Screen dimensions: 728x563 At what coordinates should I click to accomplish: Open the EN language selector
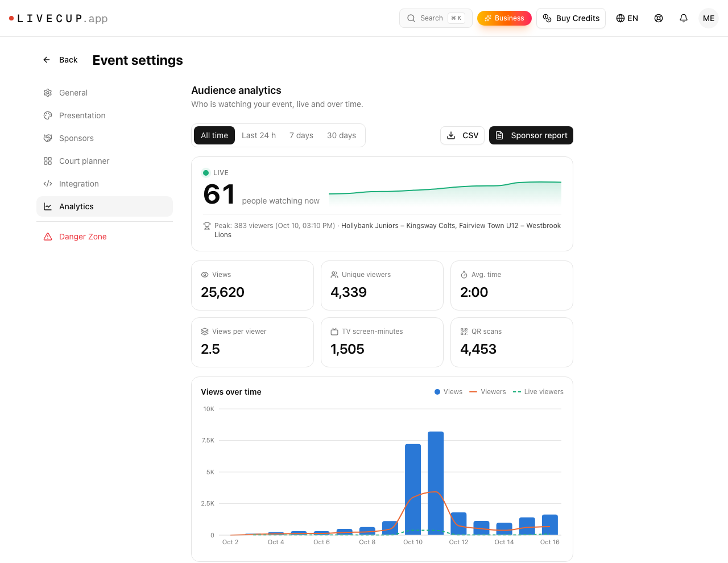pyautogui.click(x=627, y=18)
